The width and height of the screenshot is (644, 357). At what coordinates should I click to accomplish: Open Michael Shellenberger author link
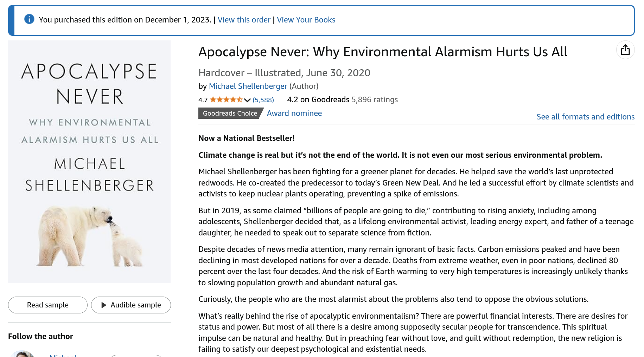(248, 86)
